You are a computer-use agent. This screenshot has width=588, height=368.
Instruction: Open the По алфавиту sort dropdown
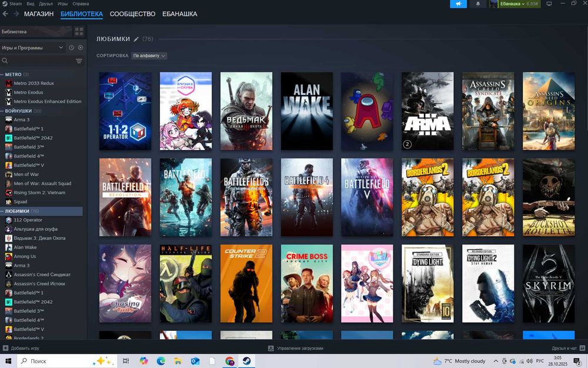149,55
